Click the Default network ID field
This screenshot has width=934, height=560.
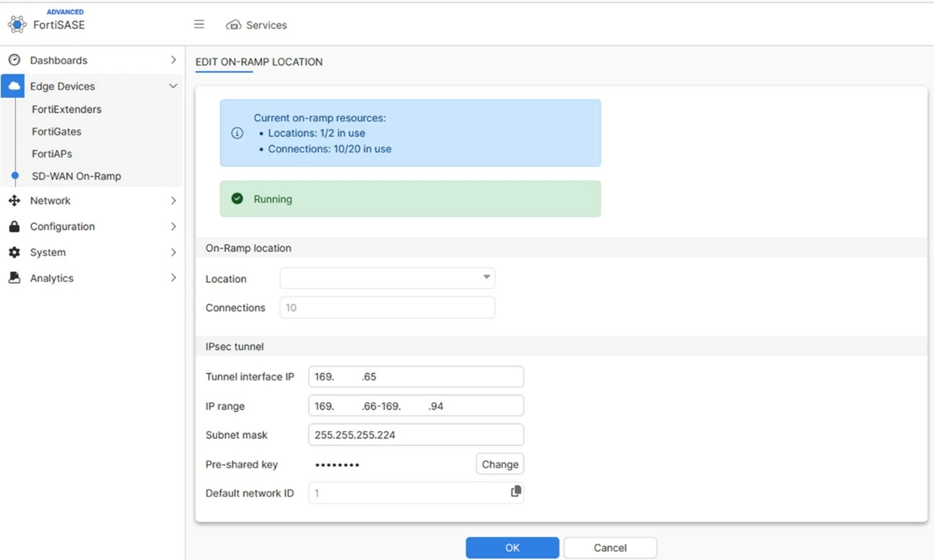point(416,493)
